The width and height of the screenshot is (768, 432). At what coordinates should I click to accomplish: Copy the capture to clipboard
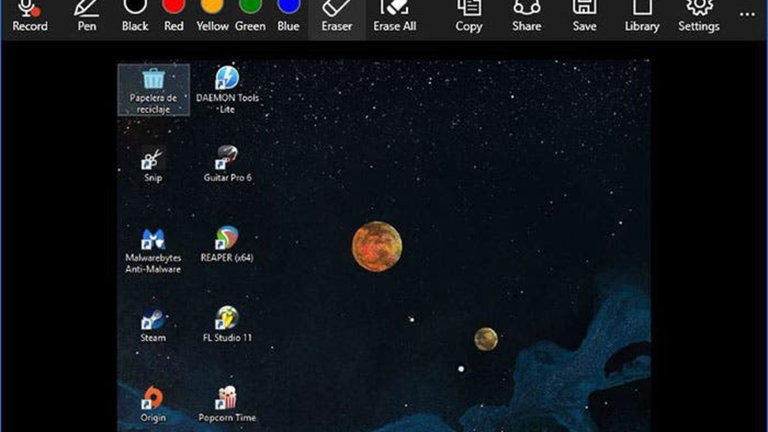[x=469, y=18]
